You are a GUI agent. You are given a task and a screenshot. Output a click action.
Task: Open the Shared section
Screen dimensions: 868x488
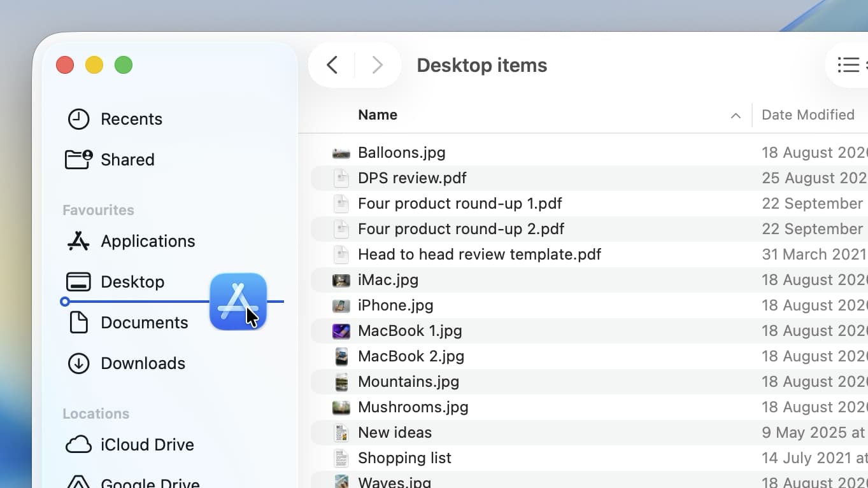(127, 160)
